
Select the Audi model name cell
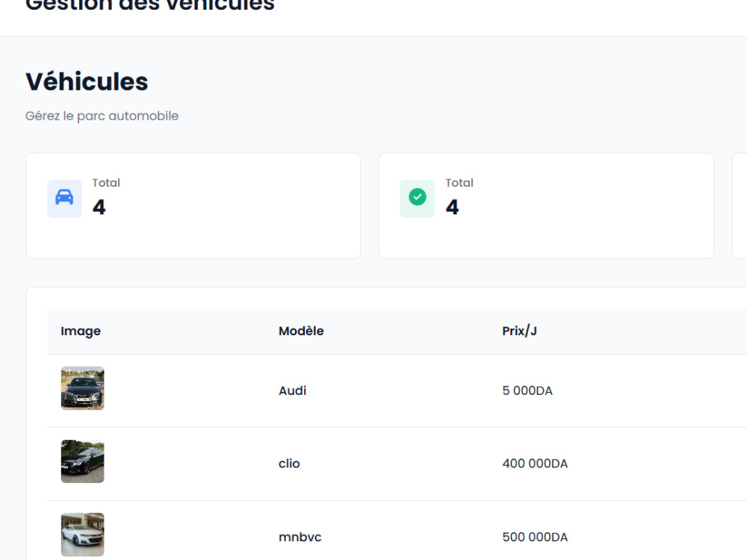pyautogui.click(x=293, y=391)
